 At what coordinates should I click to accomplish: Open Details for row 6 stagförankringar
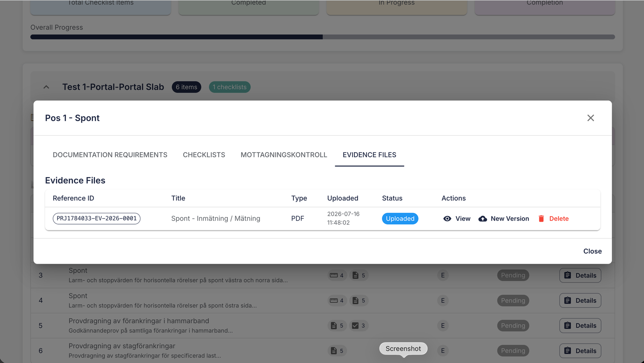click(x=580, y=351)
